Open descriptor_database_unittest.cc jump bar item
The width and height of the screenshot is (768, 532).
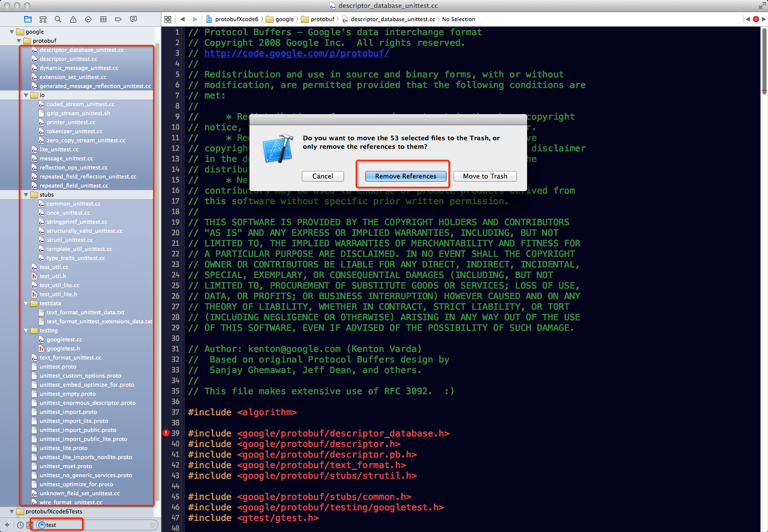388,19
